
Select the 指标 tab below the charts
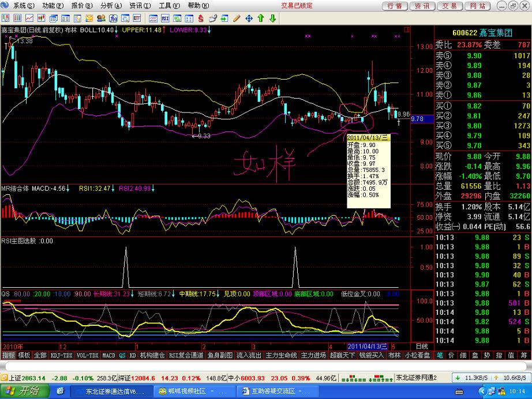click(9, 355)
